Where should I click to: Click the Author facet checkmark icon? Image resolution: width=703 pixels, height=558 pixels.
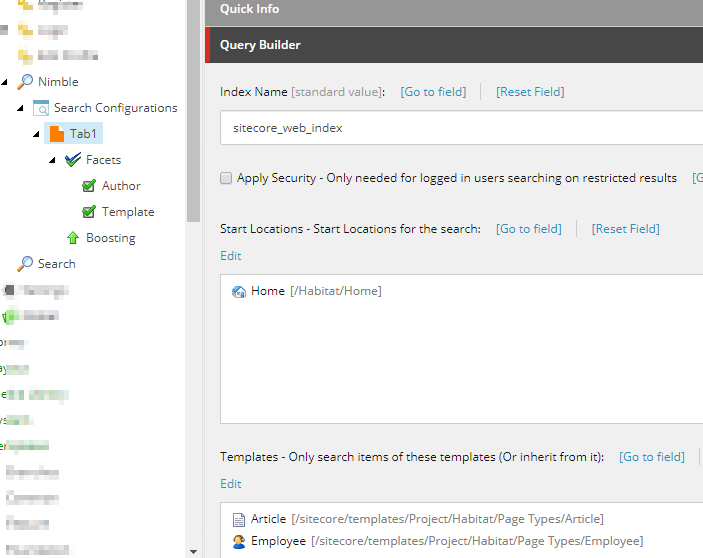[89, 186]
